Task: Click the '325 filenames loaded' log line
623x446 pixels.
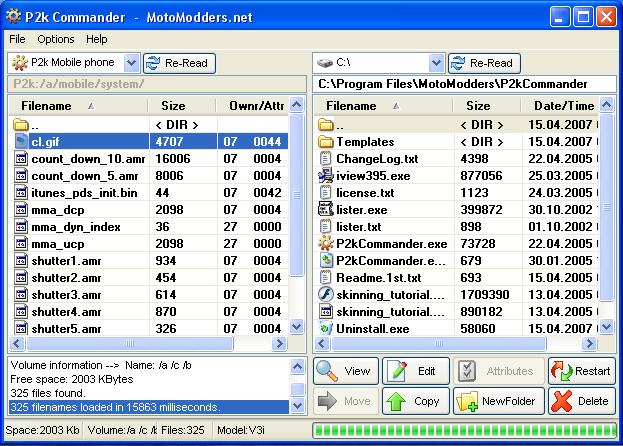Action: pos(149,407)
